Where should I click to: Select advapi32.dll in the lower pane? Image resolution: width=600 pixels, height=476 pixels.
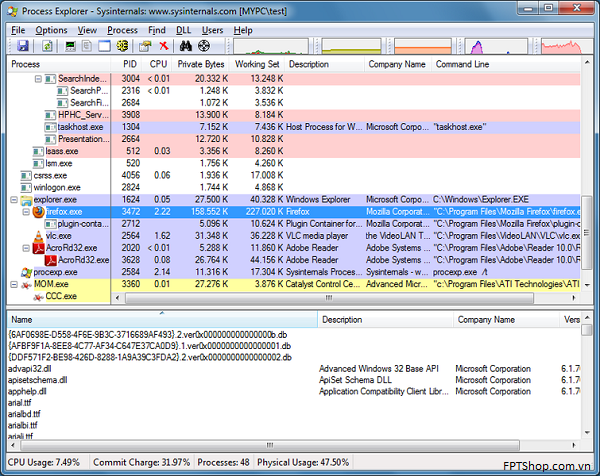pyautogui.click(x=294, y=369)
